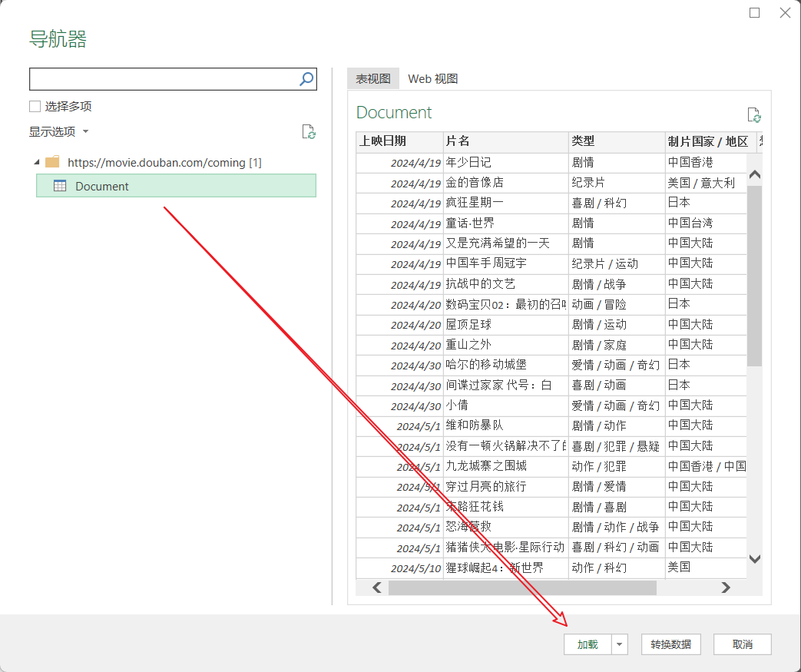The width and height of the screenshot is (801, 672).
Task: Click the Document table icon in tree
Action: [x=59, y=186]
